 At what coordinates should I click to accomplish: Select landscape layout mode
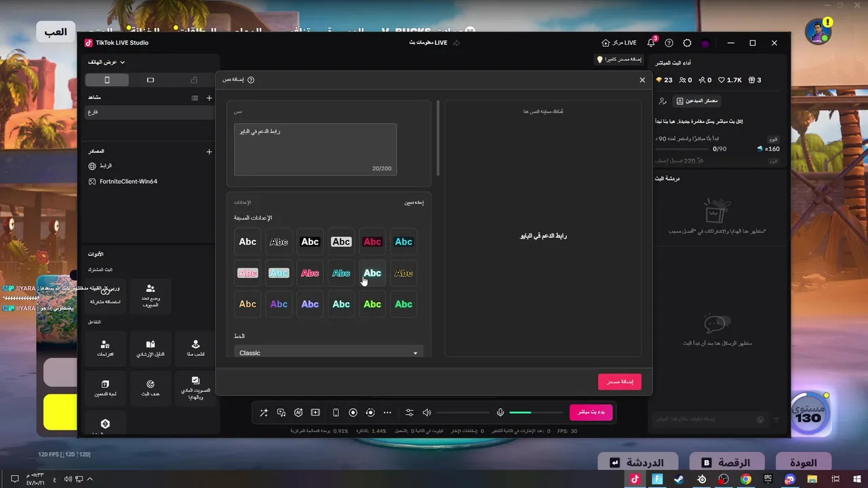151,80
